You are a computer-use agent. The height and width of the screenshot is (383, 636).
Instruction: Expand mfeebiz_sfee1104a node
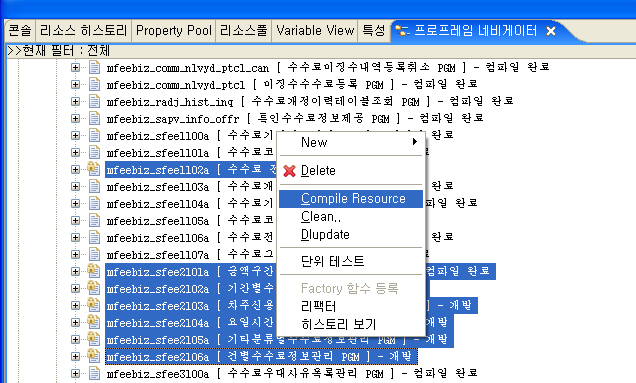[75, 203]
